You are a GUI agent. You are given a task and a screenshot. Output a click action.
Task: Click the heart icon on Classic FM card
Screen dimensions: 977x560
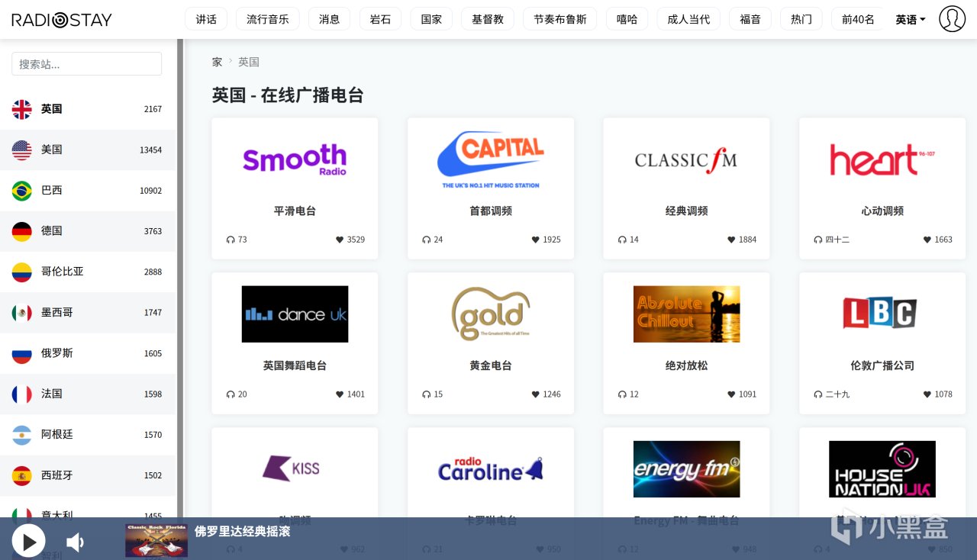731,240
